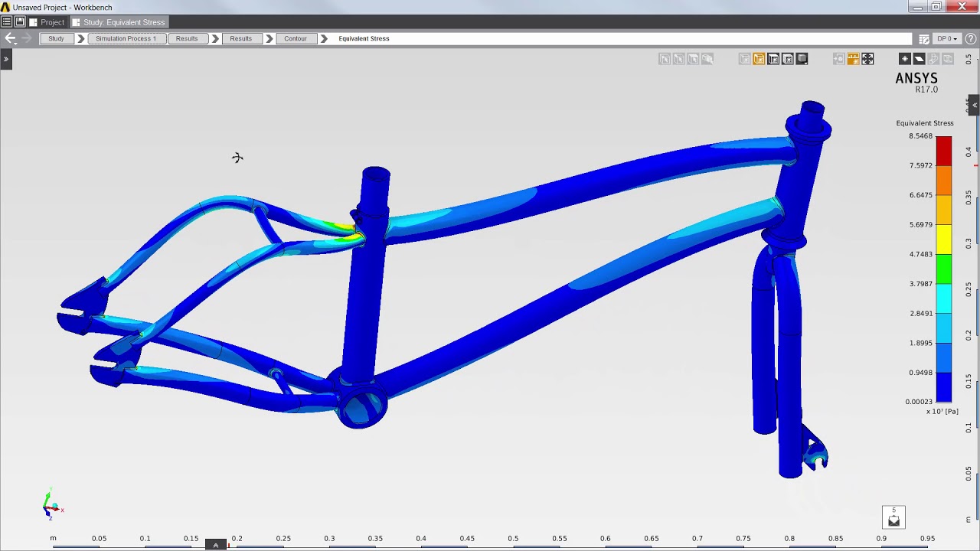Click the legend minimum value 0.00023
Viewport: 980px width, 551px height.
(919, 402)
